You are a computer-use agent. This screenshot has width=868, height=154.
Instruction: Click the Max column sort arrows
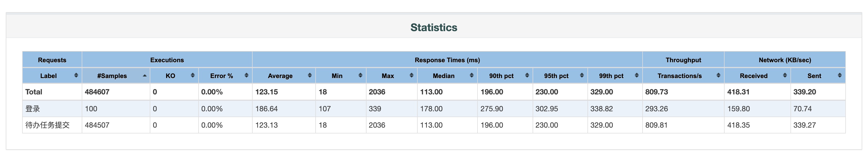point(411,75)
